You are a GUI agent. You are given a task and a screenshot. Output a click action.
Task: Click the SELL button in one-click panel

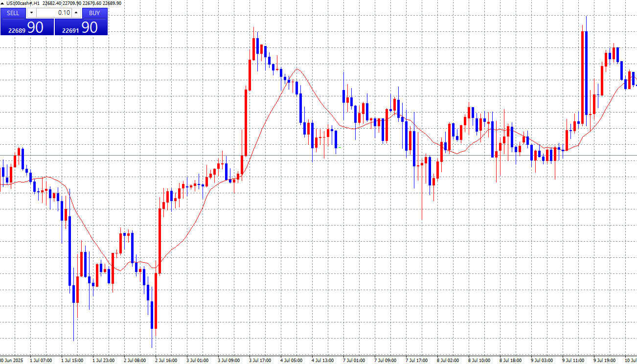point(14,13)
